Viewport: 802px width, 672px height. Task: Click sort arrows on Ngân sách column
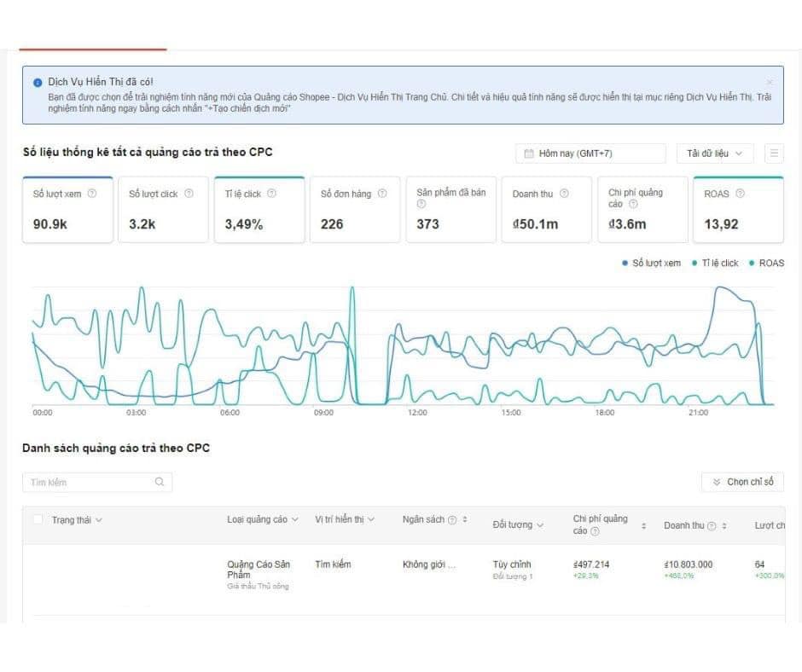coord(465,519)
